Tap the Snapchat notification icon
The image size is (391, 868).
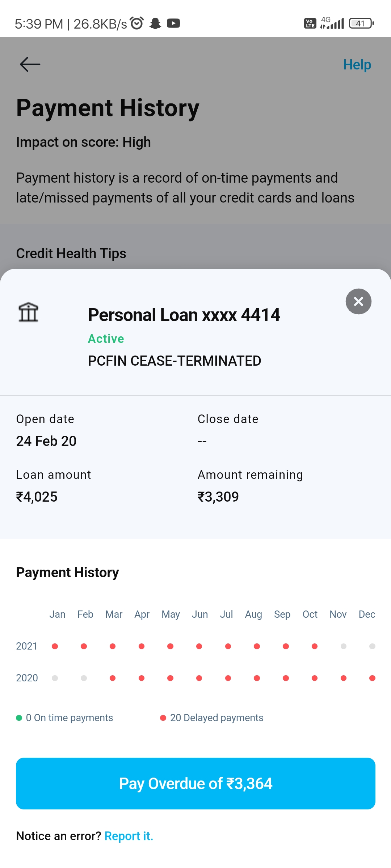(x=155, y=23)
